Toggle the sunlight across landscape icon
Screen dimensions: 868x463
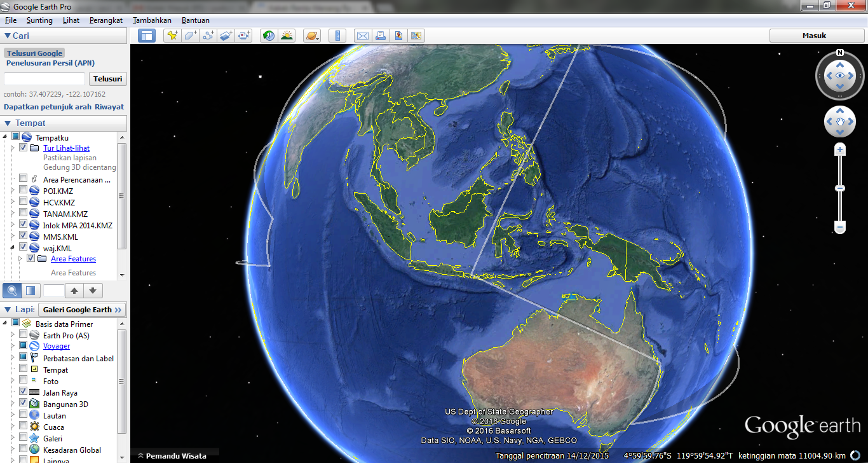(x=287, y=36)
